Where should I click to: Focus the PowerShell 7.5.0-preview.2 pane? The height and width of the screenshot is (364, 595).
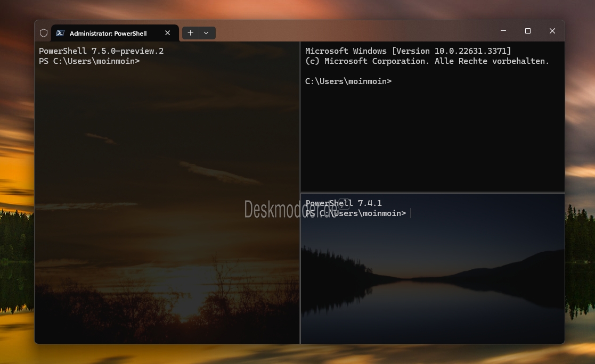tap(167, 193)
